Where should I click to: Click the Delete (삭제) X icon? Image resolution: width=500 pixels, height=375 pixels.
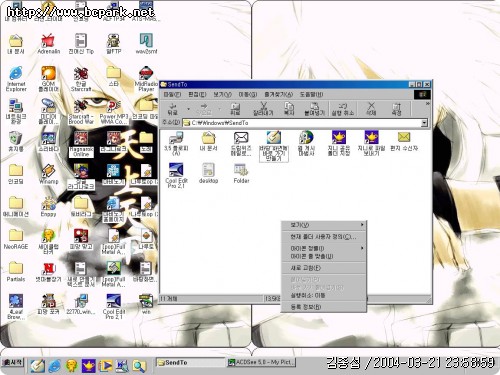(371, 109)
